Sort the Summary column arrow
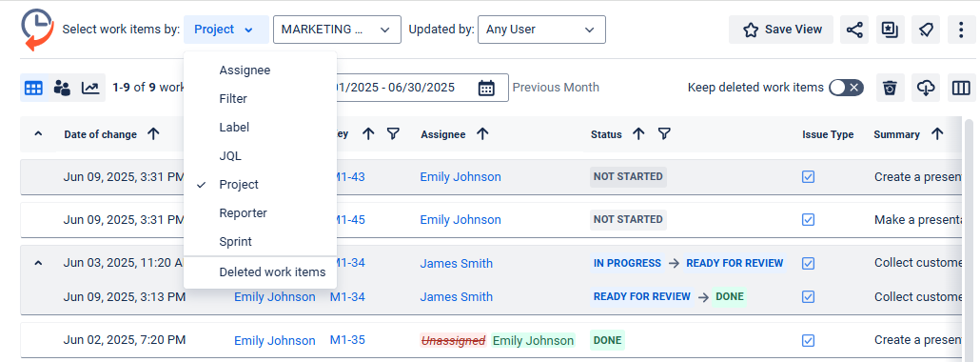This screenshot has width=980, height=362. pyautogui.click(x=937, y=134)
